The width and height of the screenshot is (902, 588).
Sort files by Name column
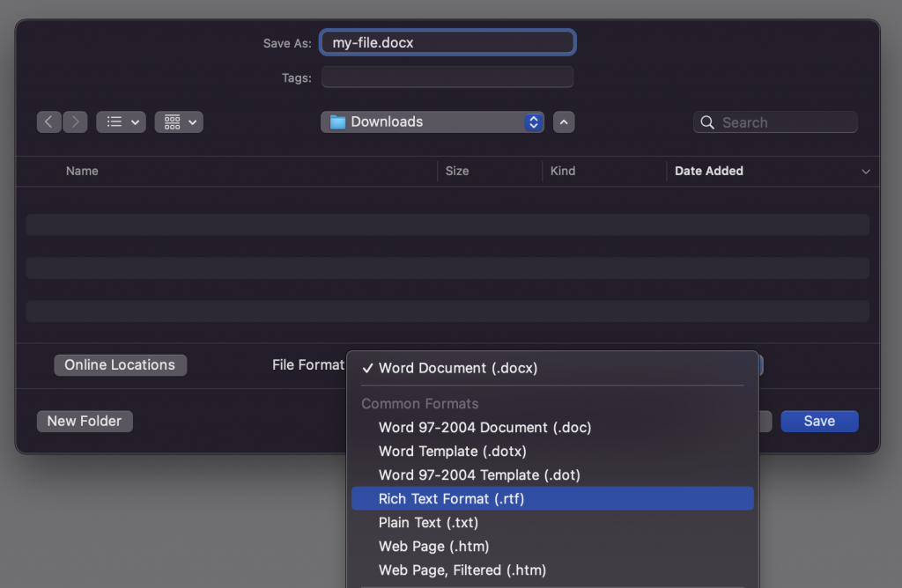[82, 171]
